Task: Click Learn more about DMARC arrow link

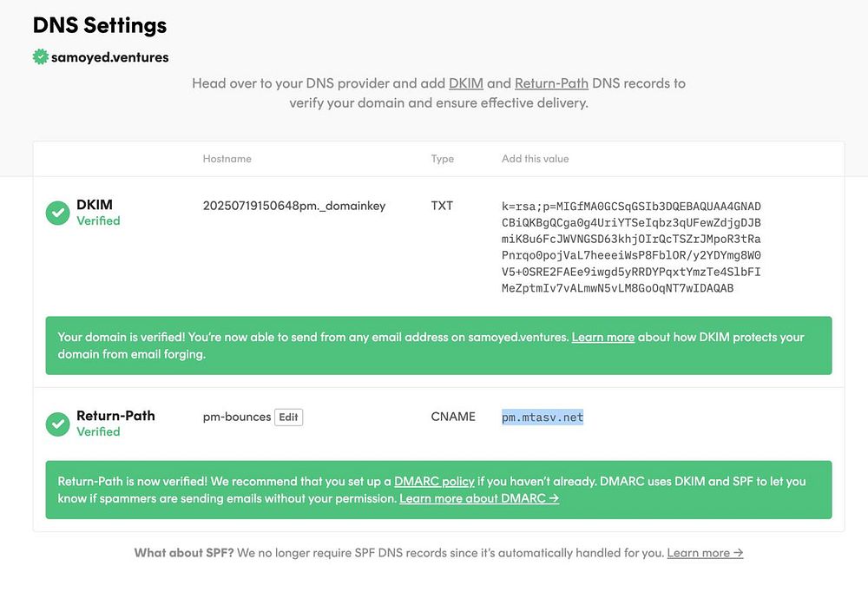Action: (479, 498)
